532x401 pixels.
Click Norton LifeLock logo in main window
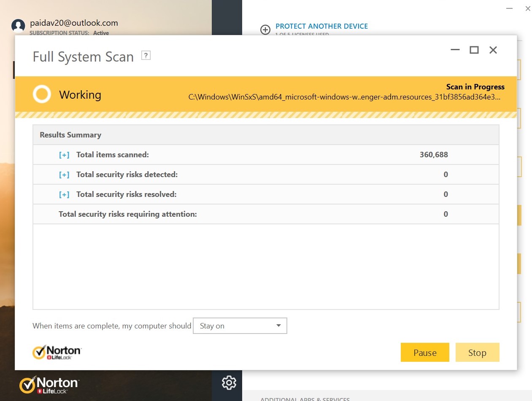pyautogui.click(x=49, y=385)
